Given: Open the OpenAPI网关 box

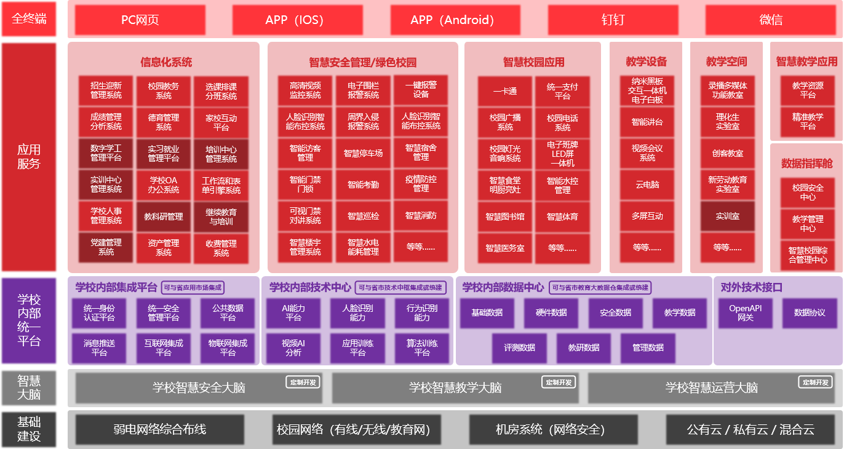Looking at the screenshot, I should point(746,313).
